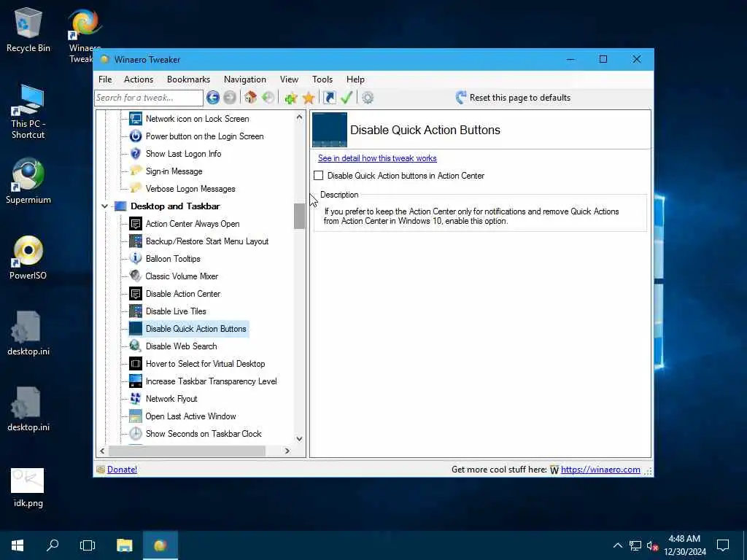Click the tree scroll up arrow
This screenshot has height=560, width=747.
click(299, 117)
